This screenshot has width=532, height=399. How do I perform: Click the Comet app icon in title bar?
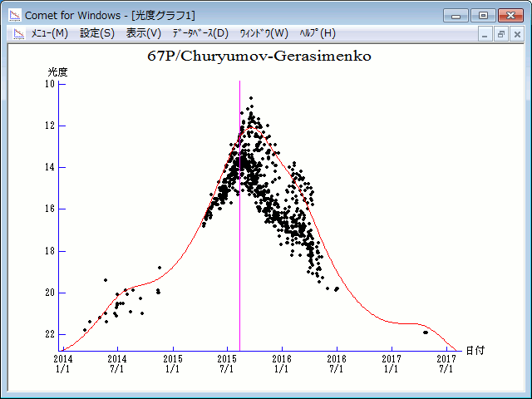point(15,15)
